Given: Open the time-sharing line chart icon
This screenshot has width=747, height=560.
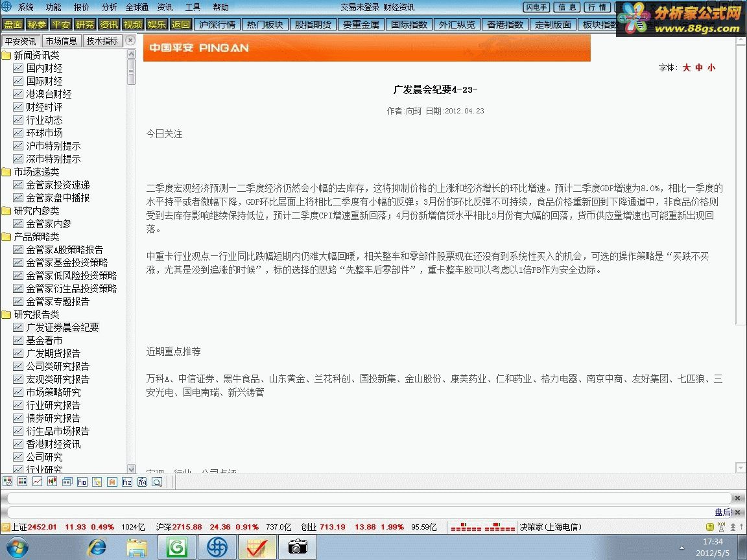Looking at the screenshot, I should click(37, 482).
